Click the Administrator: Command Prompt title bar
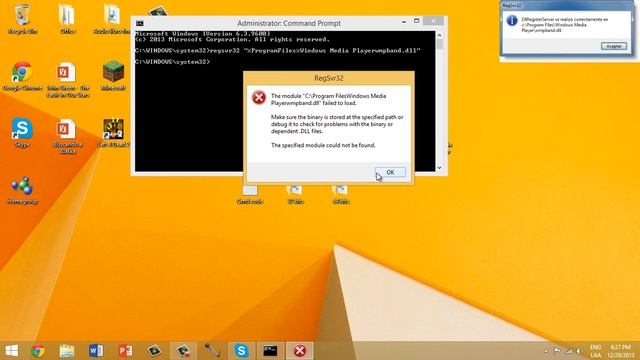This screenshot has width=640, height=360. point(289,23)
